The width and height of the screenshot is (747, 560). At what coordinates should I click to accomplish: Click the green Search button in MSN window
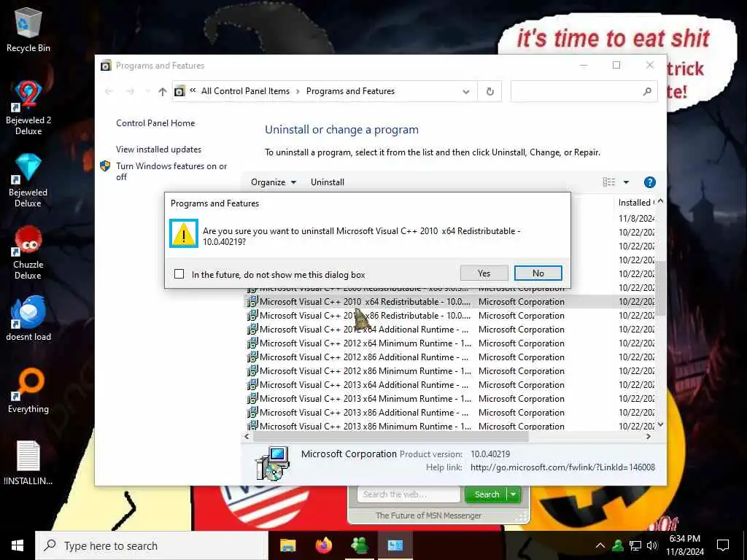point(487,495)
